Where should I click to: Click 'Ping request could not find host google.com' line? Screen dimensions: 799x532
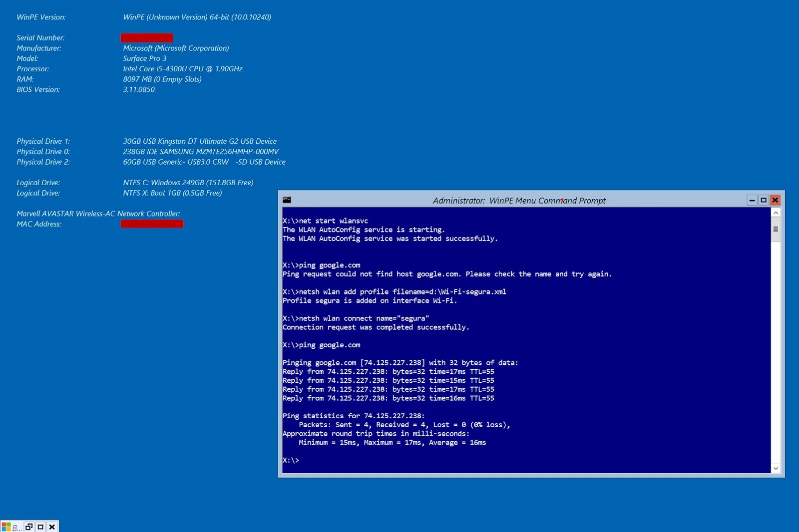(x=447, y=274)
